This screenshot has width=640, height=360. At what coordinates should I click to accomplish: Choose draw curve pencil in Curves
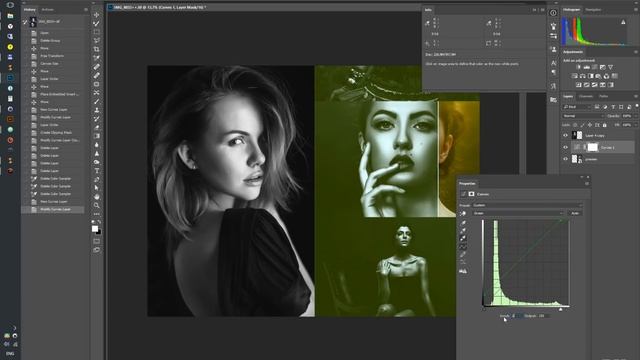click(463, 255)
